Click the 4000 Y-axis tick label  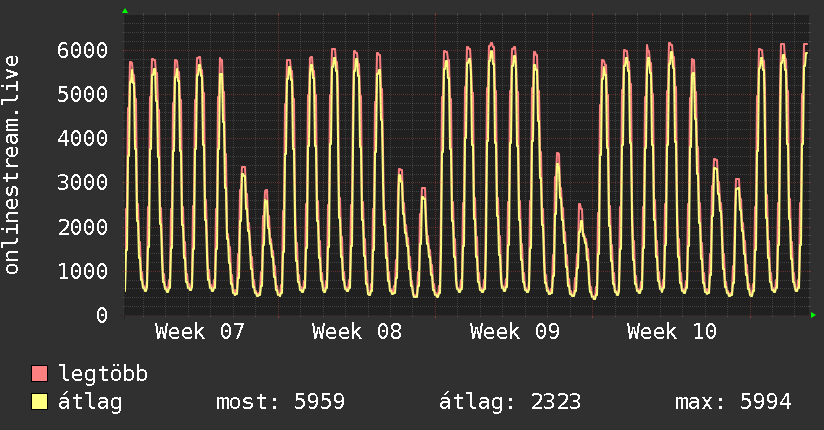click(82, 138)
